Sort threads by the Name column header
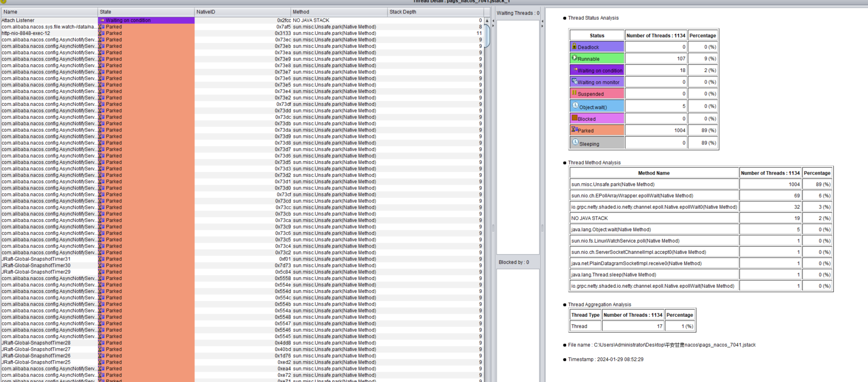Viewport: 868px width, 382px height. 49,12
